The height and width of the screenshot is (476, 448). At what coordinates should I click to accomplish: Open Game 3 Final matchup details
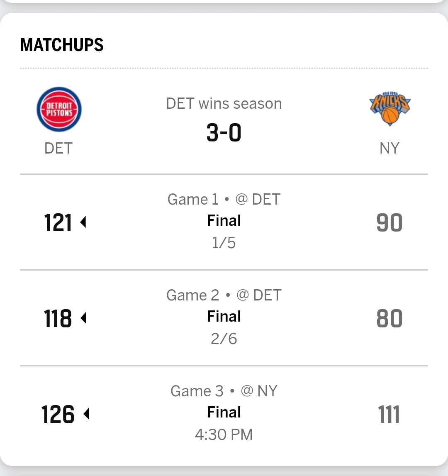click(x=224, y=412)
